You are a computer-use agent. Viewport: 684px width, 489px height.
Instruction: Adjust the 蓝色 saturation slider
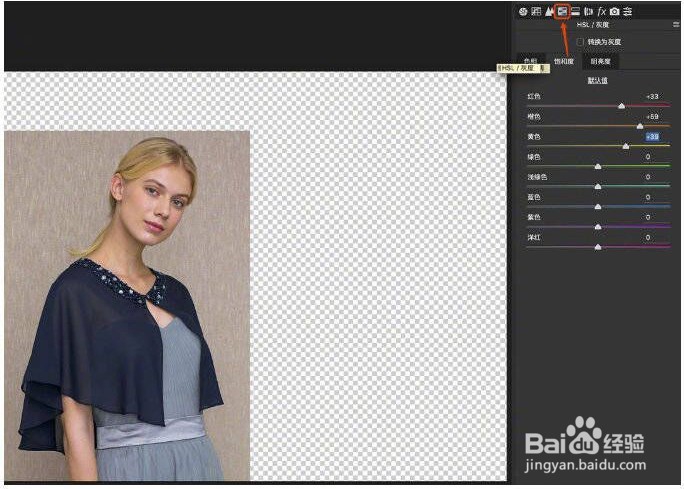pos(598,206)
